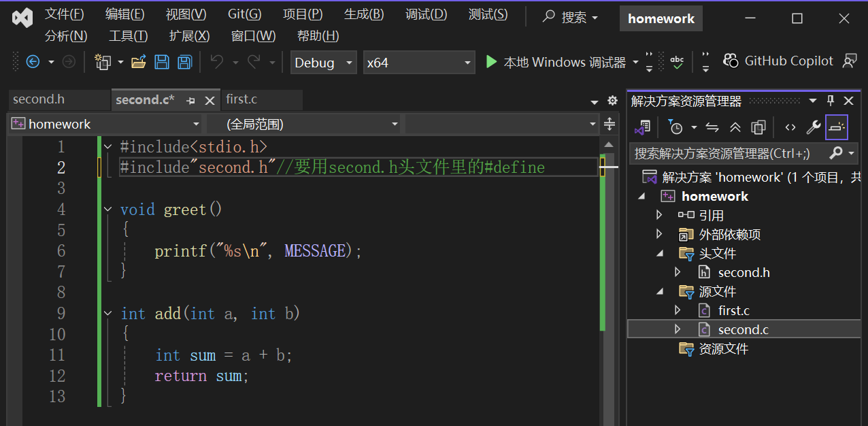The image size is (868, 426).
Task: Expand the first.c tree node arrow
Action: coord(678,310)
